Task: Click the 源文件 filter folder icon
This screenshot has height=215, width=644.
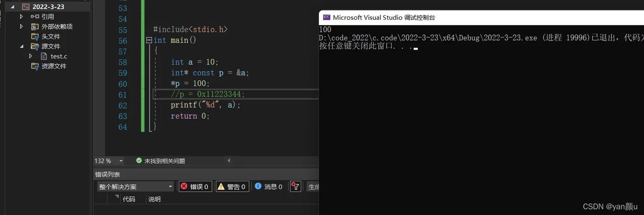Action: (x=35, y=46)
